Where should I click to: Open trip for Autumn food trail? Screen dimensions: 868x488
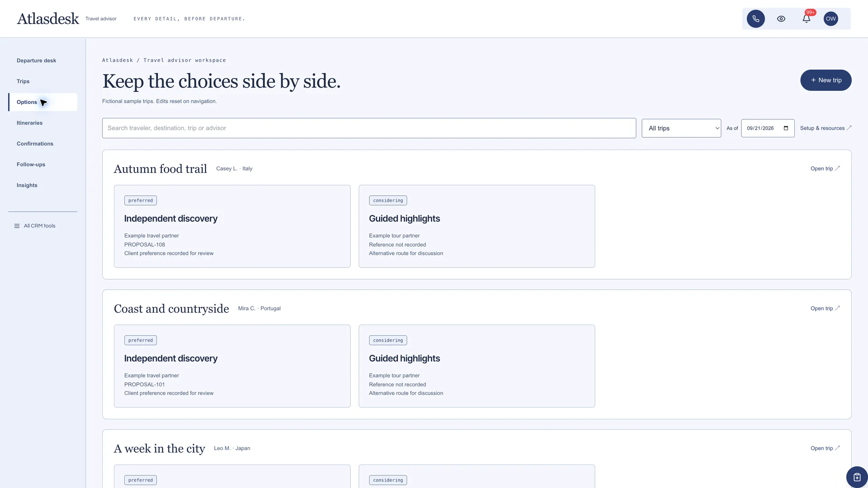coord(825,169)
